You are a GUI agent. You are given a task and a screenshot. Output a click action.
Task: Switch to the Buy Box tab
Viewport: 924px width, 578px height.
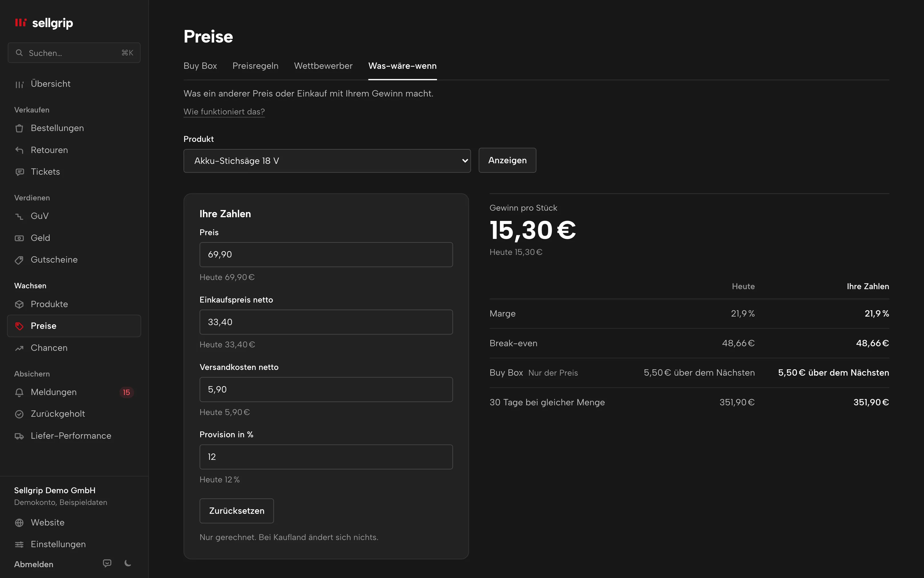coord(200,66)
